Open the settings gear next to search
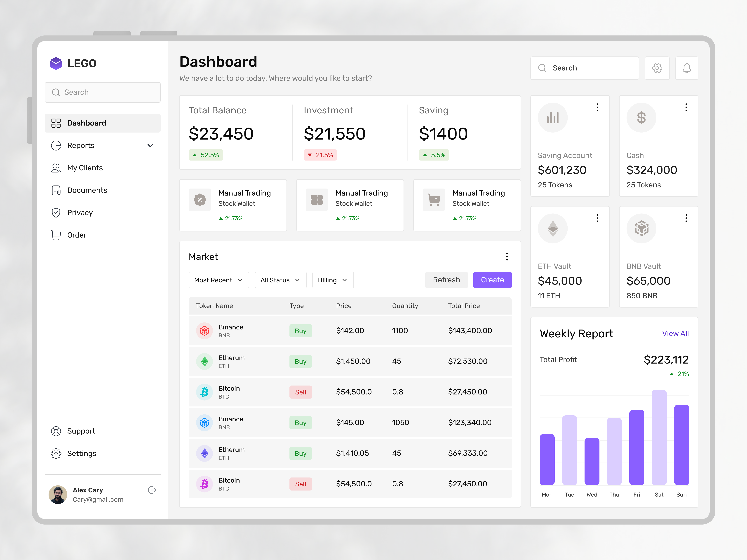Screen dimensions: 747x560 (x=657, y=68)
